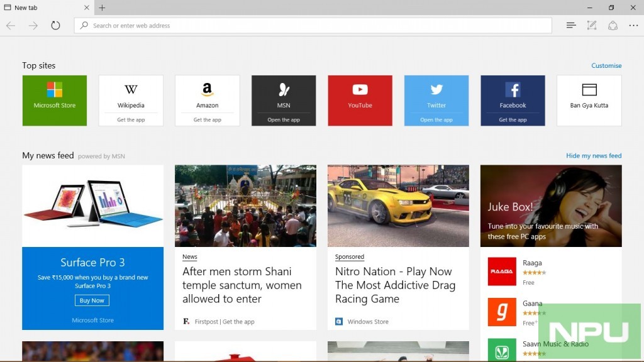Open the Hub icon in the toolbar

[x=571, y=25]
